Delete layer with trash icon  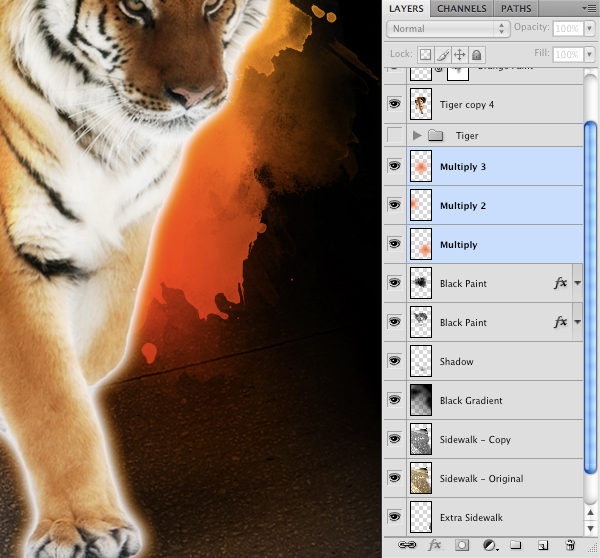(570, 545)
